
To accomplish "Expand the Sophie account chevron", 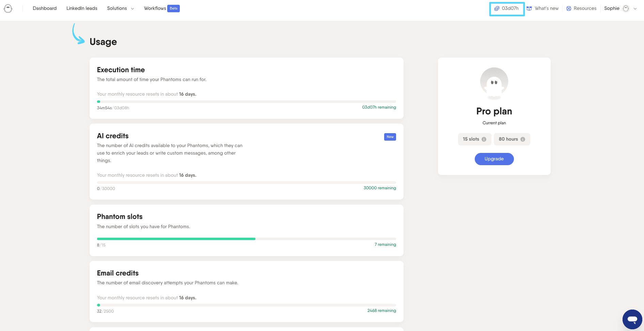I will [x=635, y=9].
